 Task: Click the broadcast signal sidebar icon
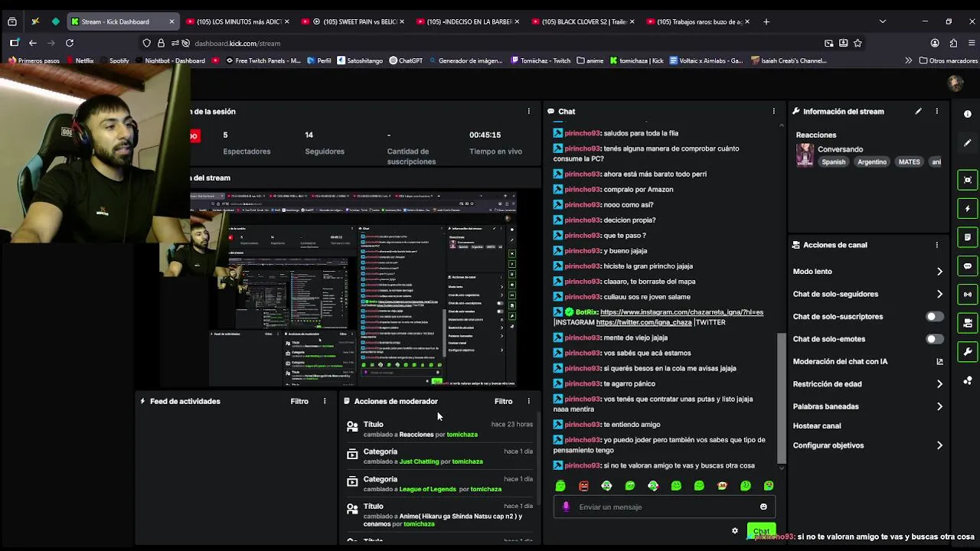click(x=968, y=295)
